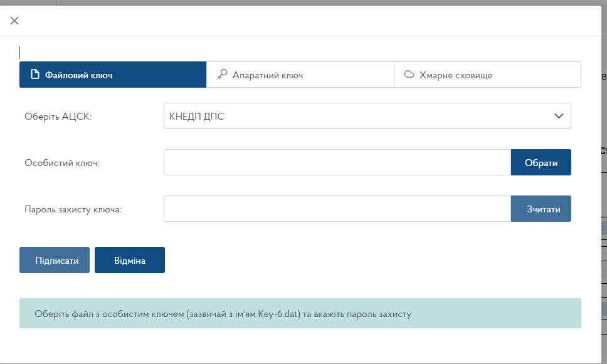Switch to the Файловий ключ tab
607x364 pixels.
pos(113,75)
